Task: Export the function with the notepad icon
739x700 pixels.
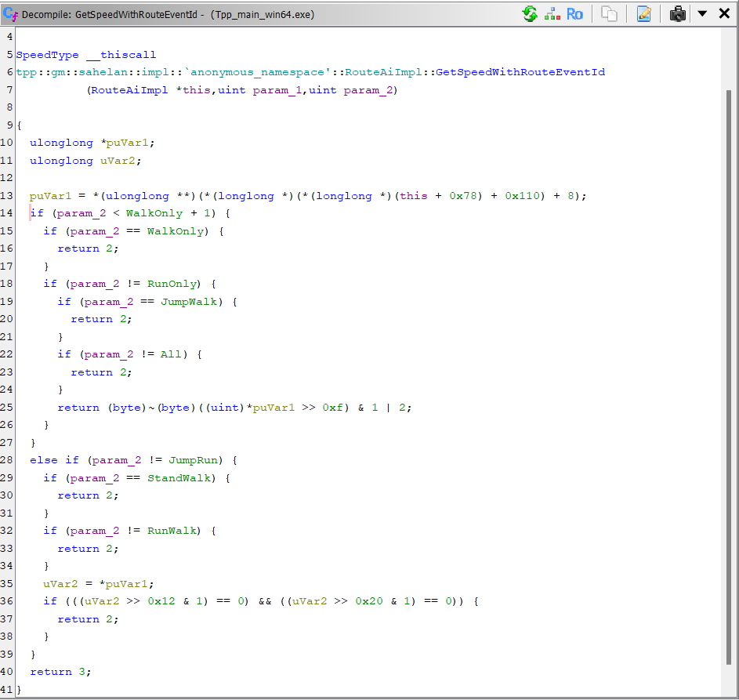Action: click(644, 14)
